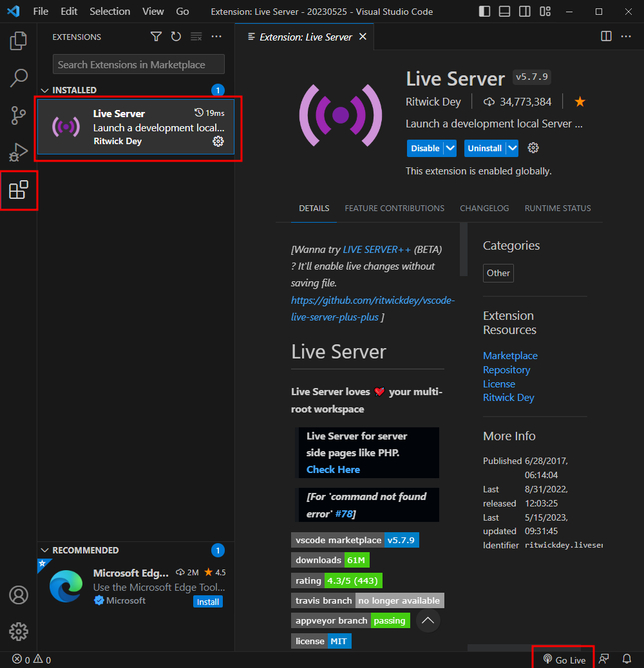Toggle secondary side bar layout icon
Viewport: 644px width, 668px height.
(525, 12)
